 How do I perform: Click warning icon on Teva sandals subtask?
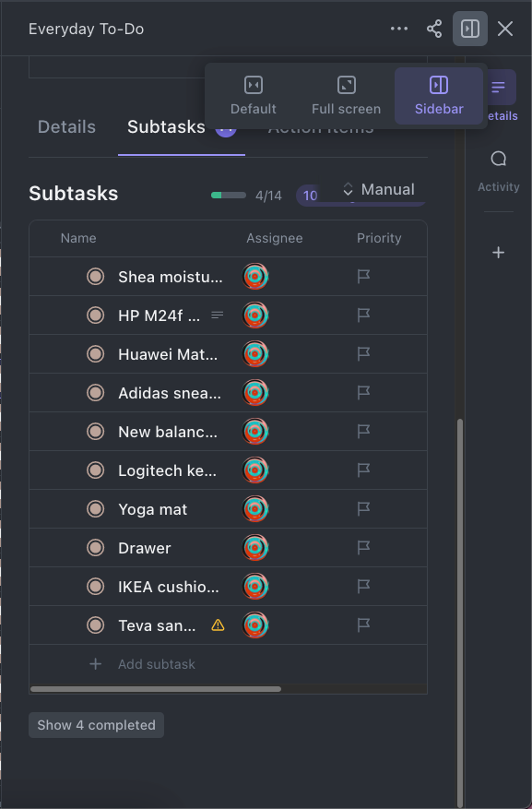219,625
